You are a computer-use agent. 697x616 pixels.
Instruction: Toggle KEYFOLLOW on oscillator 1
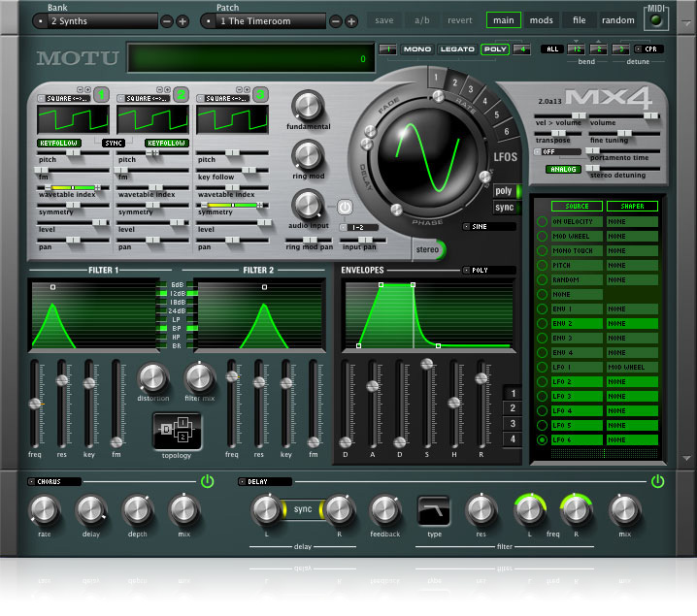tap(58, 143)
